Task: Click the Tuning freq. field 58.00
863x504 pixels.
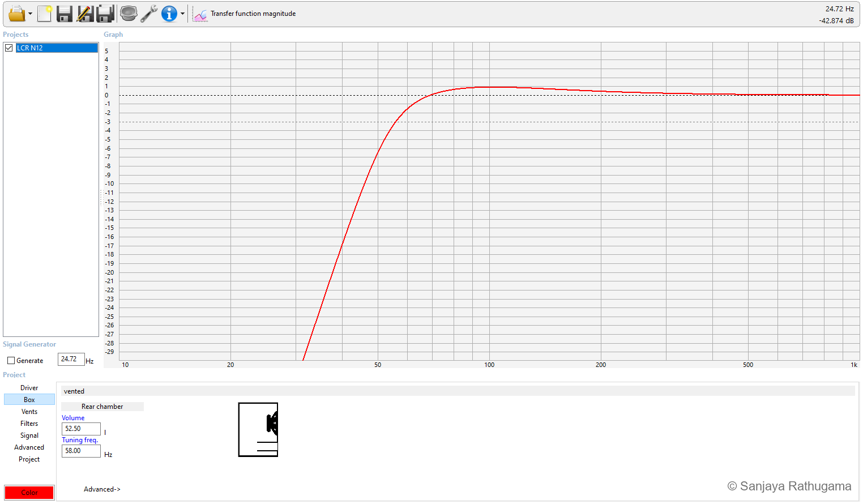Action: coord(81,451)
